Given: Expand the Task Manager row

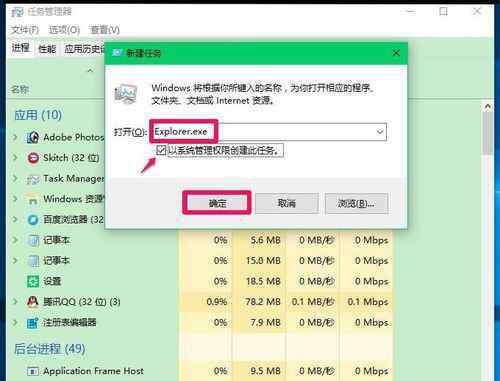Looking at the screenshot, I should click(15, 178).
